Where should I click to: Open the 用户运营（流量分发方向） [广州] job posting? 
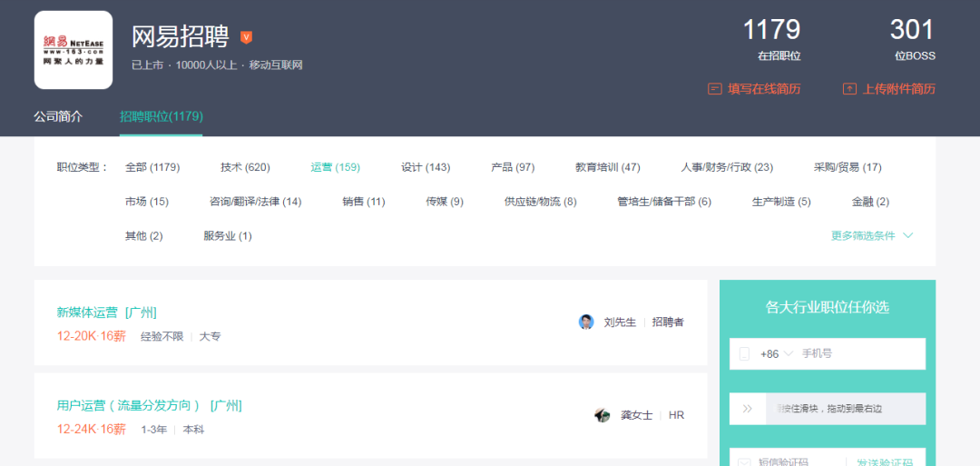point(150,405)
